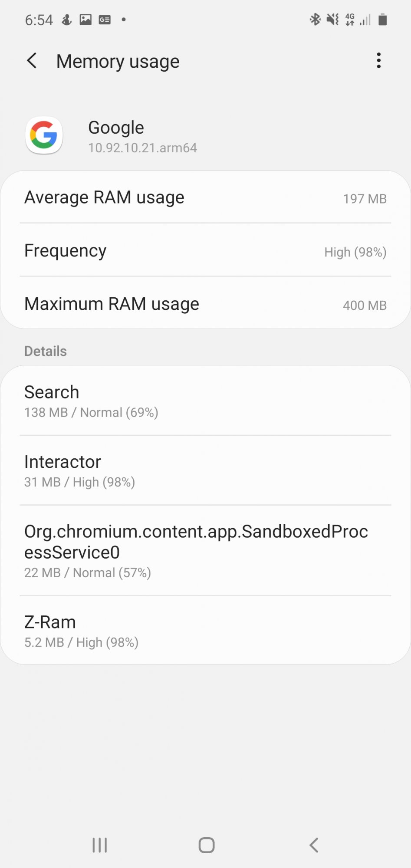Screen dimensions: 411x868
Task: Open the three-dot overflow menu
Action: (378, 61)
